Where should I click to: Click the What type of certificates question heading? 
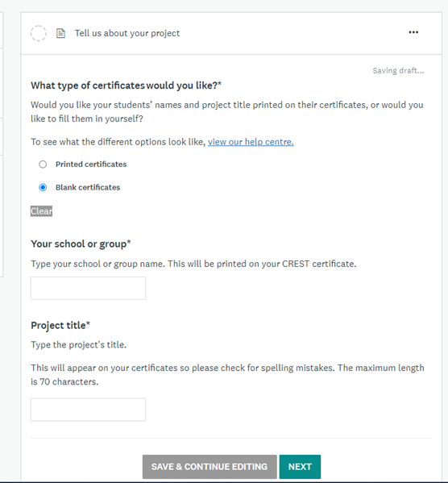[126, 85]
